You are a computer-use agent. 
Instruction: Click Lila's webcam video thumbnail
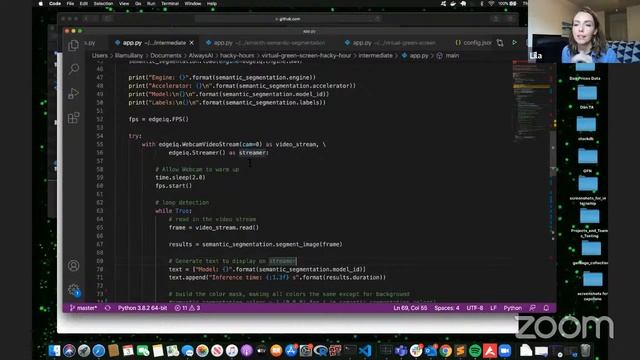[584, 31]
